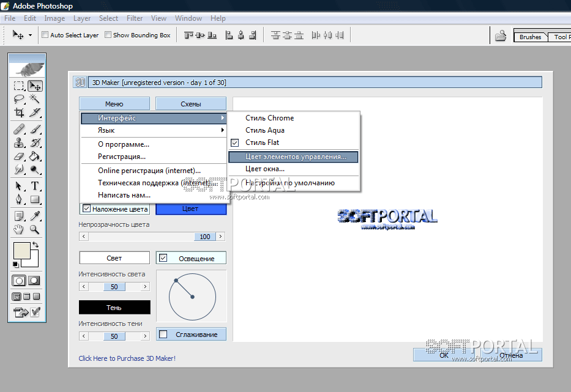
Task: Switch to Quick Mask mode
Action: click(x=34, y=281)
